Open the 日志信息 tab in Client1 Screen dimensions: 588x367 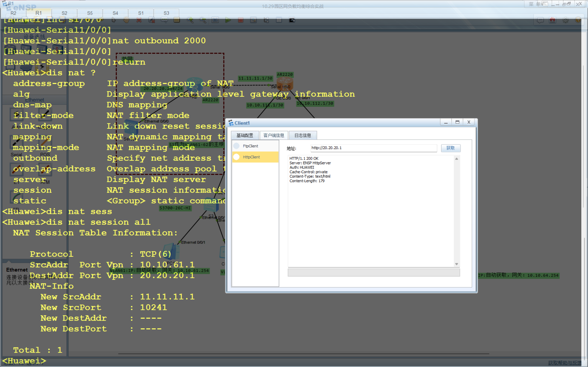[x=302, y=135]
